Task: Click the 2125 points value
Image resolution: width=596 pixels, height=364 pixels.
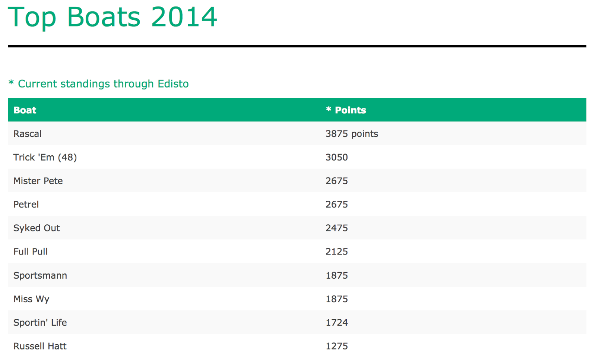Action: tap(337, 251)
